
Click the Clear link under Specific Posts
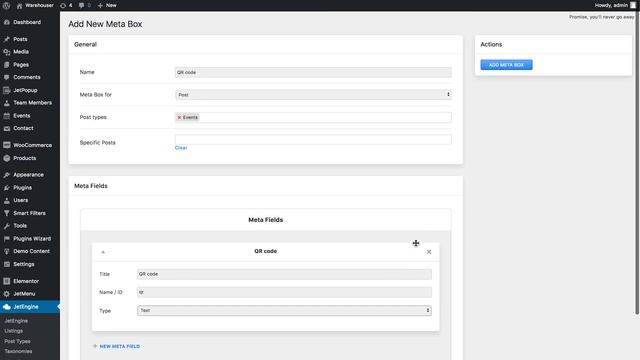click(x=181, y=148)
